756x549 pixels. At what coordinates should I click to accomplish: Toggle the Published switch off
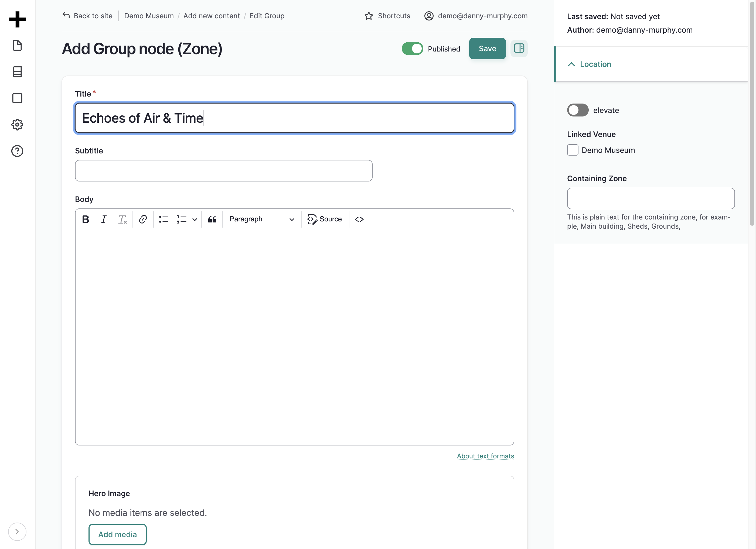412,49
